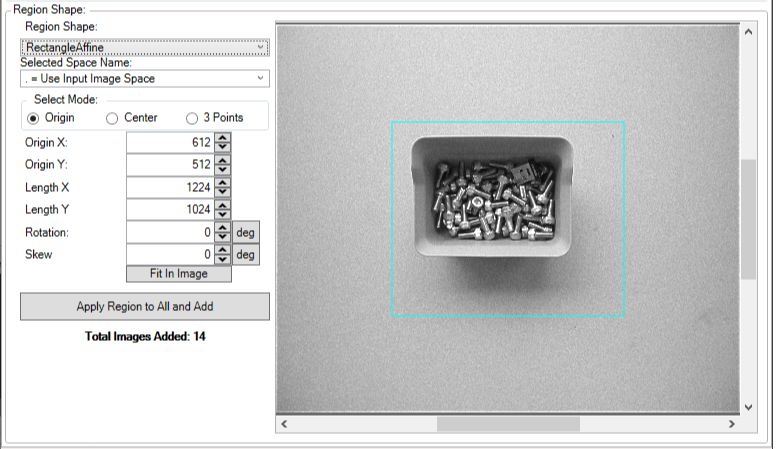Click the Length Y value field
Screen dimensions: 777x449
pyautogui.click(x=170, y=209)
